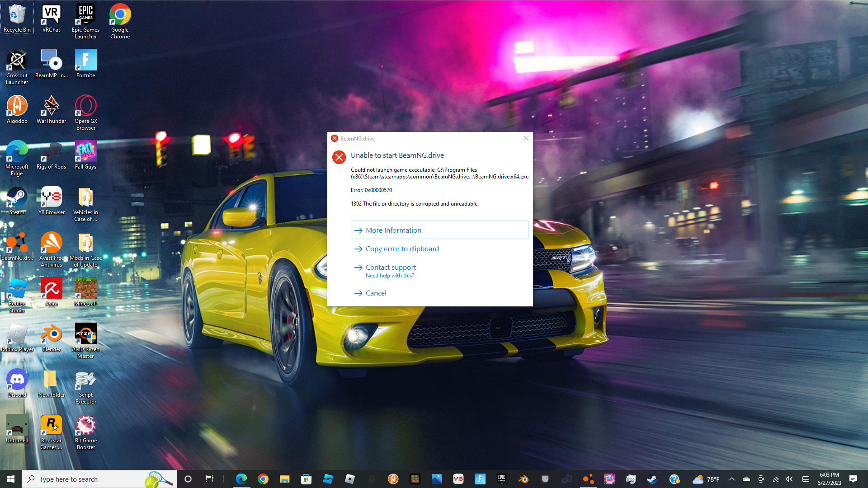Open Fortnite from the taskbar
This screenshot has width=868, height=488.
pos(480,479)
